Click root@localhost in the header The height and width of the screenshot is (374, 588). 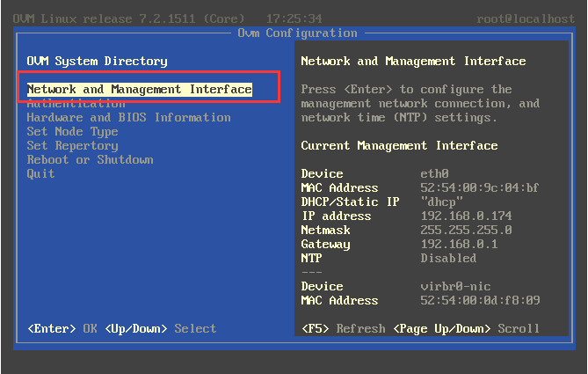point(526,18)
